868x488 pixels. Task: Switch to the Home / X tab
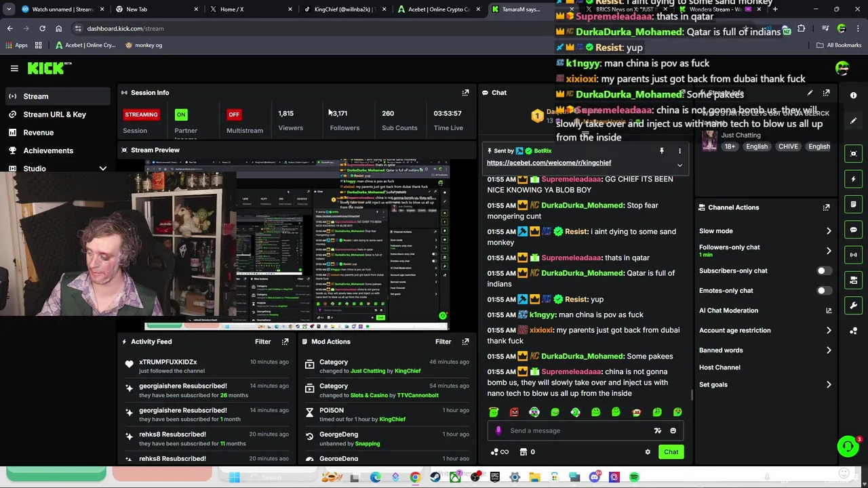click(250, 9)
